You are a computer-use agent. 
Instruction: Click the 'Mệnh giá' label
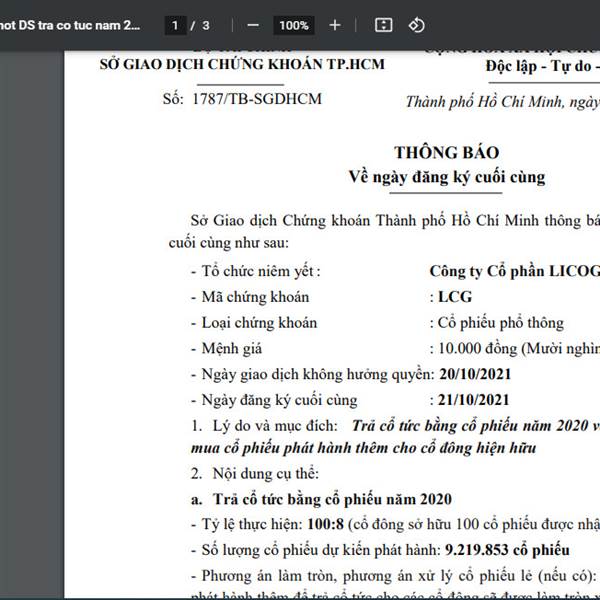point(232,349)
